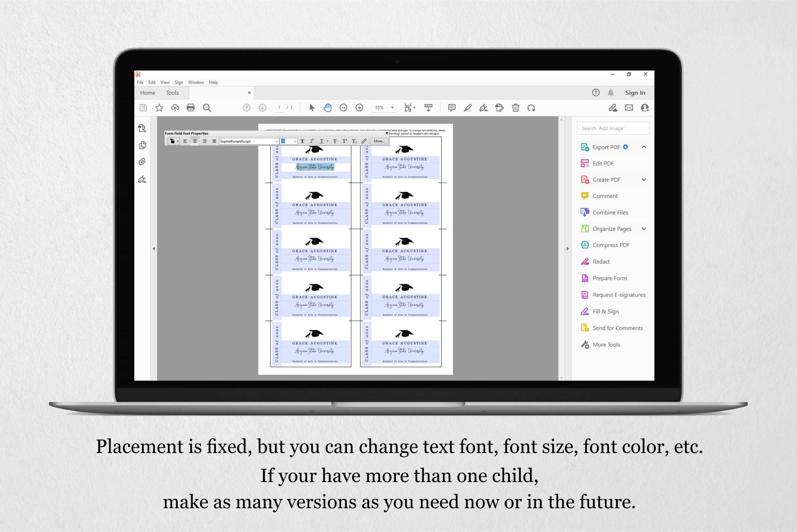Collapse the right tools pane arrow

click(x=567, y=249)
